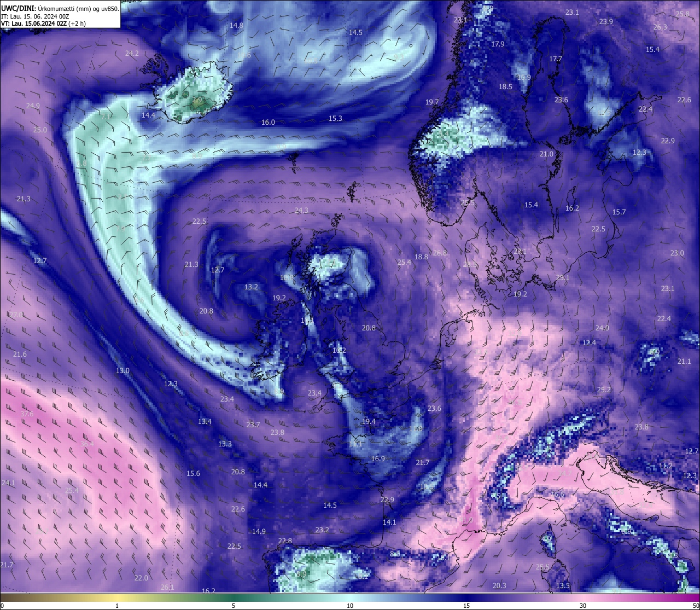Click the 26.3 value on the map
Image resolution: width=700 pixels, height=610 pixels.
[x=660, y=27]
